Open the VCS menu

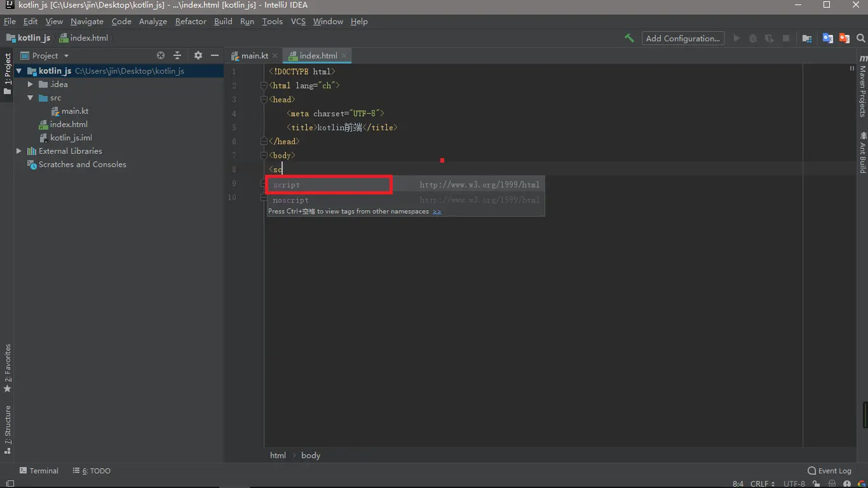[298, 22]
